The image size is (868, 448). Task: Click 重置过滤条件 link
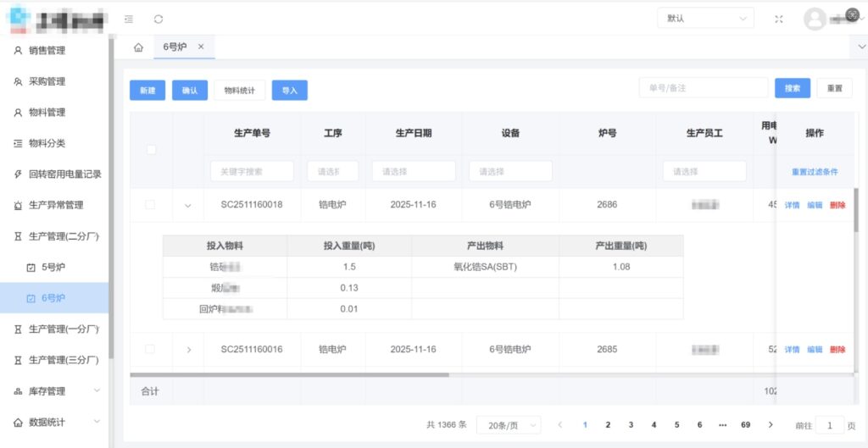(x=814, y=172)
